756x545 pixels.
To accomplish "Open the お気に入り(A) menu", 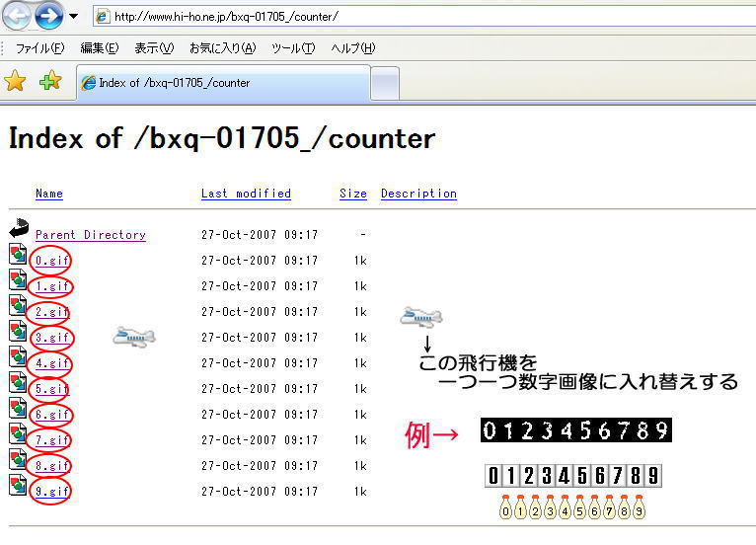I will [222, 48].
